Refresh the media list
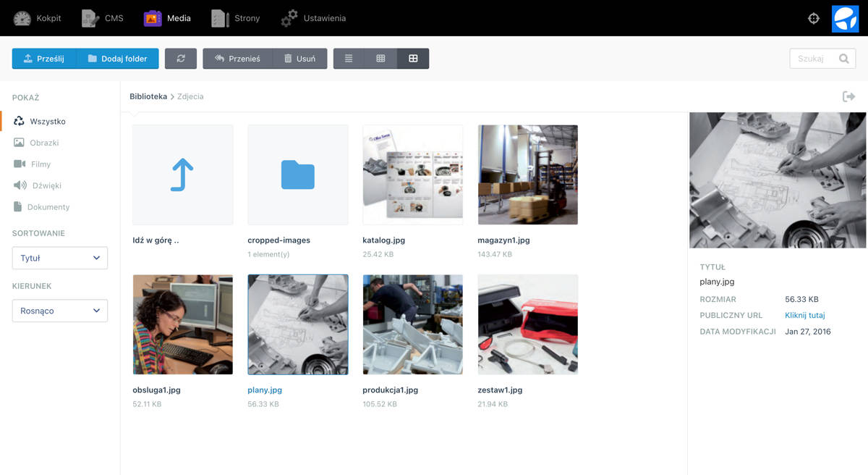Screen dimensions: 868x475 (x=181, y=59)
